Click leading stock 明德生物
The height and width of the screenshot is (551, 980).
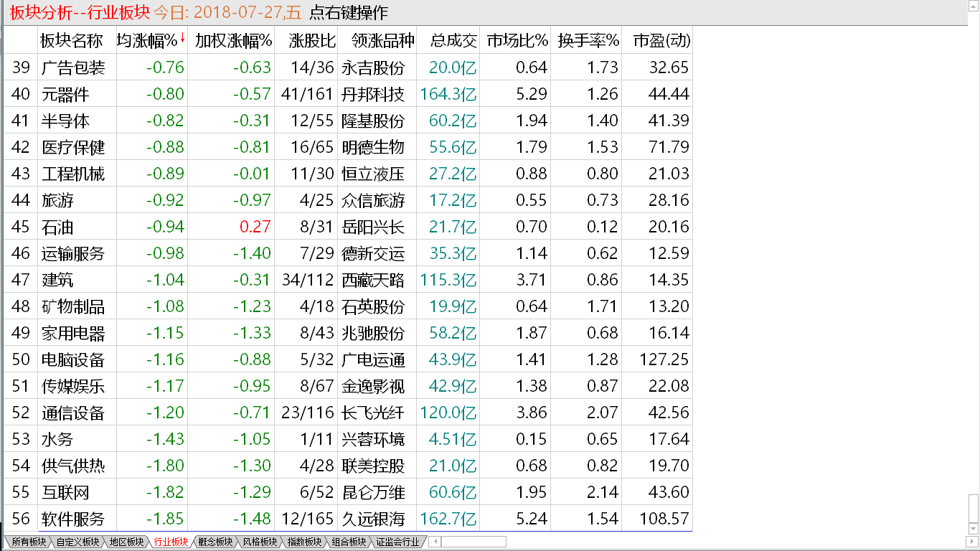click(373, 147)
